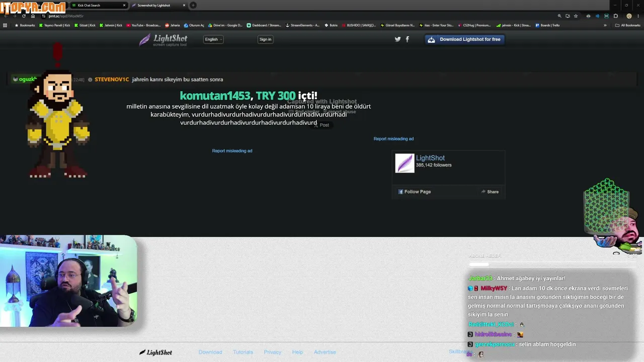Image resolution: width=644 pixels, height=362 pixels.
Task: Open Oturum Aç bookmark
Action: coord(194,25)
